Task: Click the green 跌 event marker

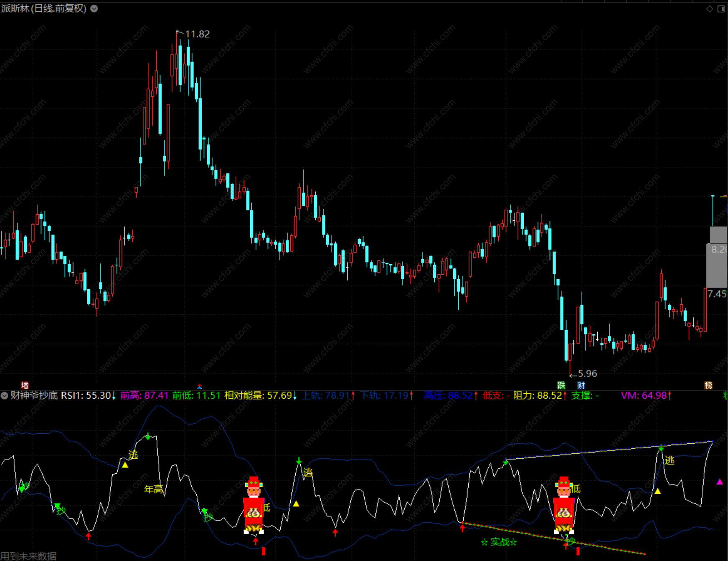Action: click(x=561, y=385)
